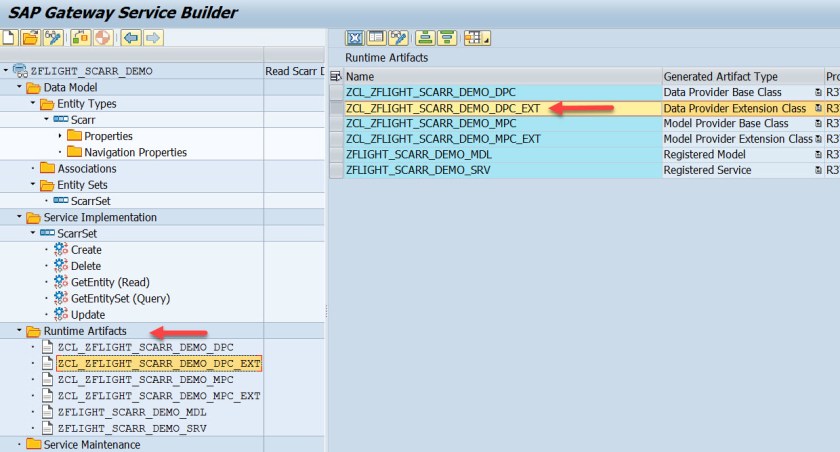Click the sort descending icon

pyautogui.click(x=447, y=38)
